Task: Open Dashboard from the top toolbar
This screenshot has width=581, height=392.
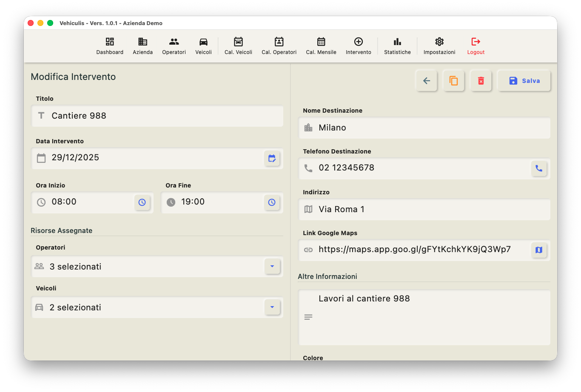Action: click(110, 46)
